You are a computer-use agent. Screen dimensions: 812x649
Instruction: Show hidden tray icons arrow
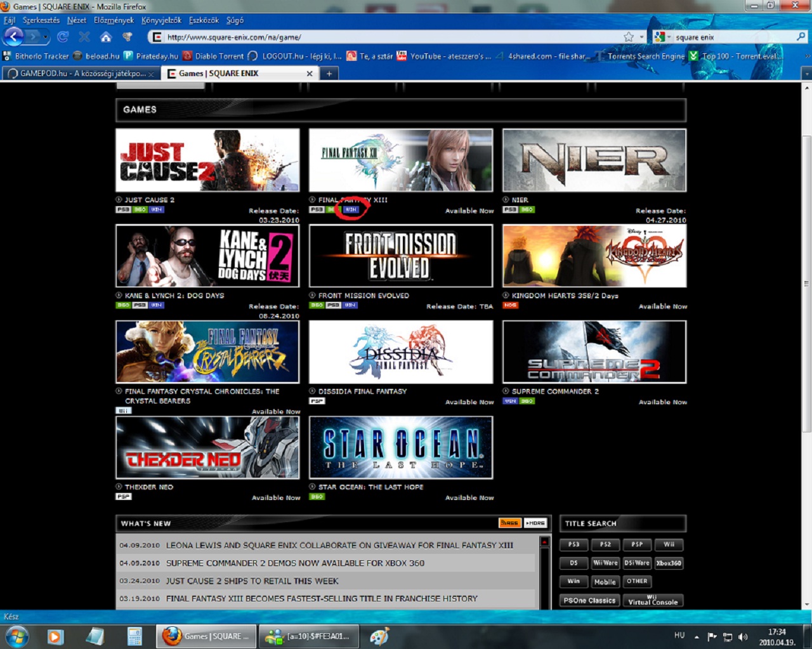click(697, 636)
